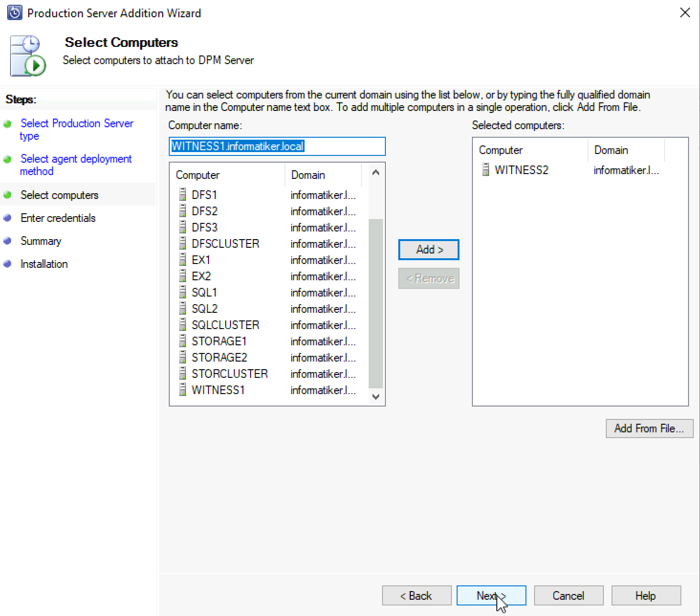Screen dimensions: 700x616
Task: Click the SQLCLUSTER server icon
Action: 182,325
